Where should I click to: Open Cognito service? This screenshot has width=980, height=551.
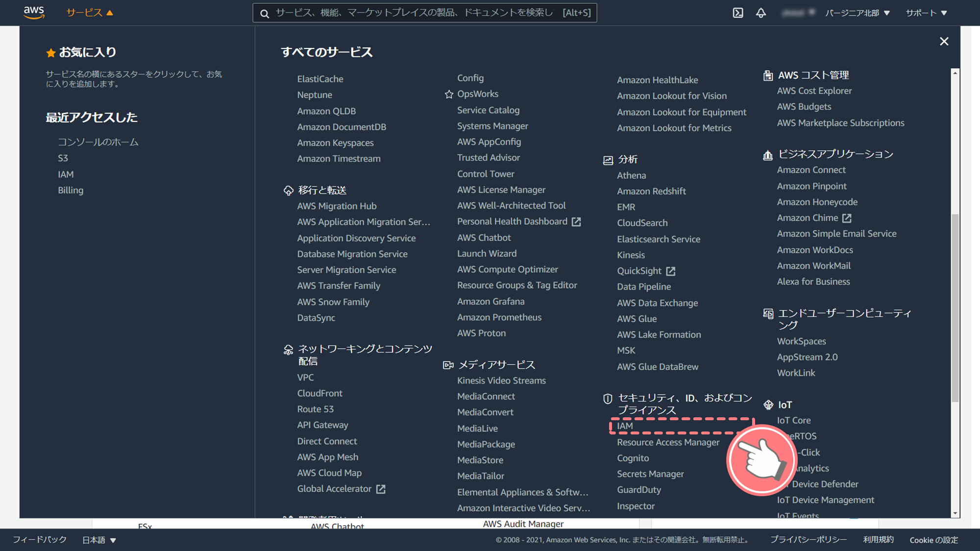[x=633, y=458]
